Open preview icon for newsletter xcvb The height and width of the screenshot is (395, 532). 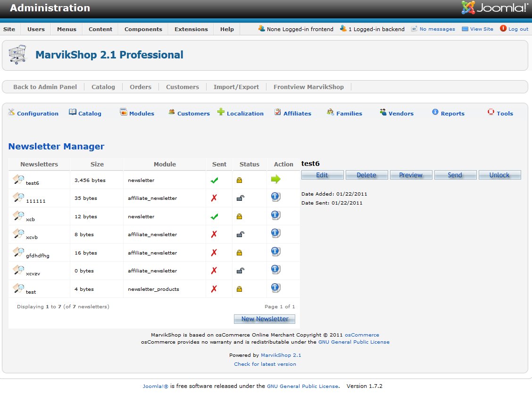[18, 233]
